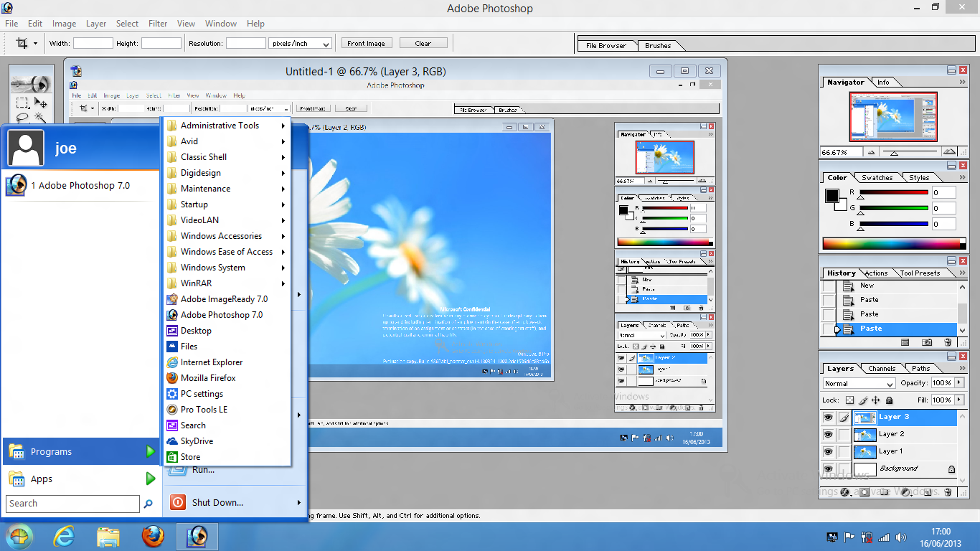Hide Background layer via eye icon
The height and width of the screenshot is (551, 980).
click(828, 468)
